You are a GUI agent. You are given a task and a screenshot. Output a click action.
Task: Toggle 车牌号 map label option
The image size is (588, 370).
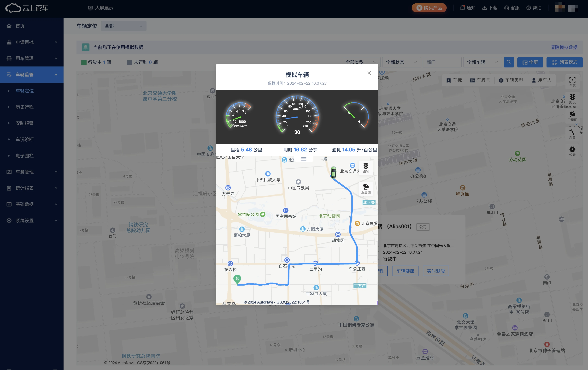[x=480, y=80]
